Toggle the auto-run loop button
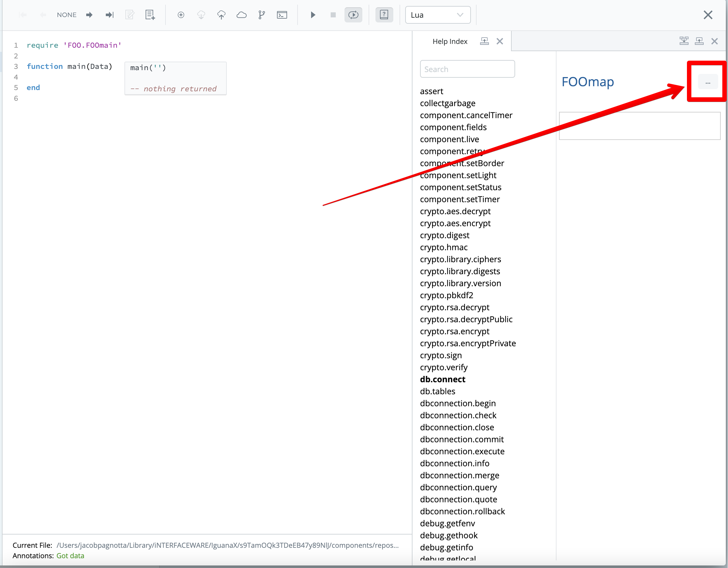728x568 pixels. point(353,15)
